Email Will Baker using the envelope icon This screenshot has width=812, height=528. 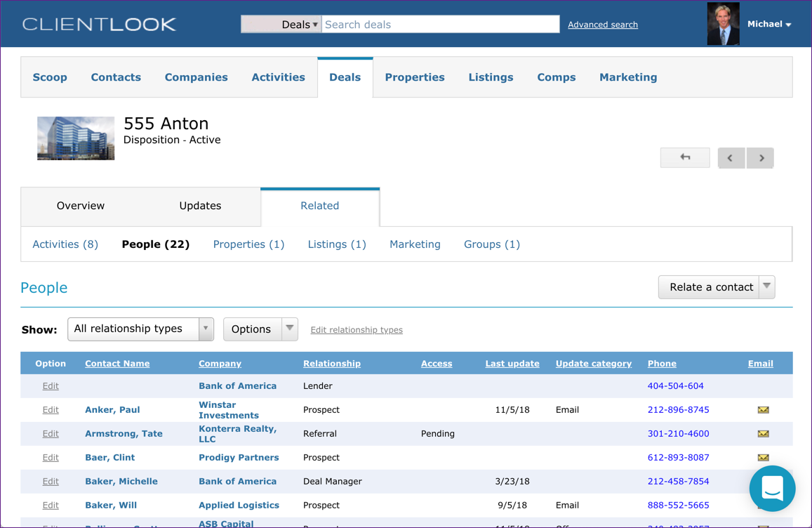click(x=763, y=505)
